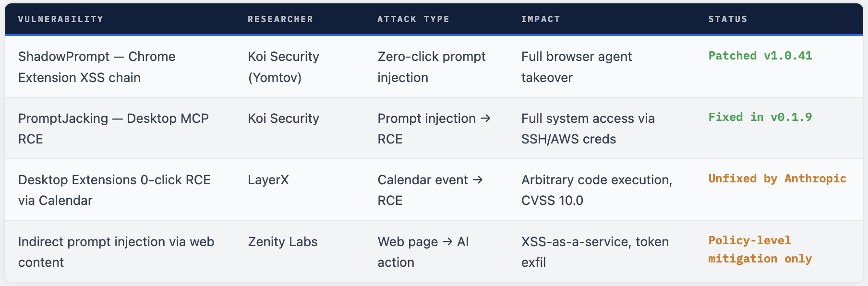Click the VULNERABILITY column header
The height and width of the screenshot is (286, 868).
pos(60,19)
